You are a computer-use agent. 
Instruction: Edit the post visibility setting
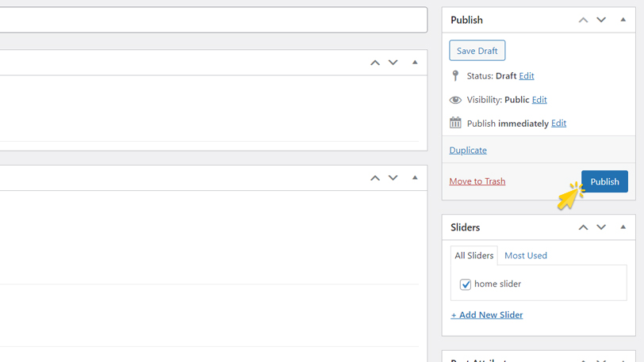pyautogui.click(x=539, y=100)
